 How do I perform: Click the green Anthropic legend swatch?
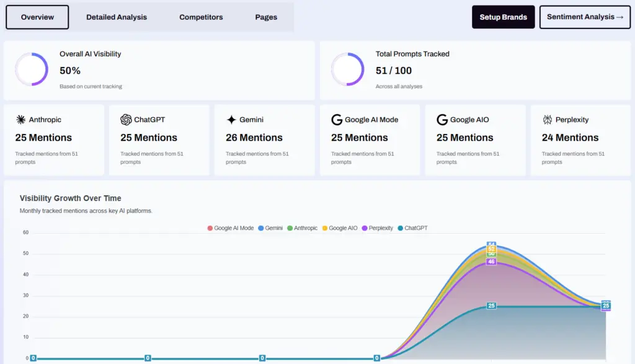pos(290,228)
